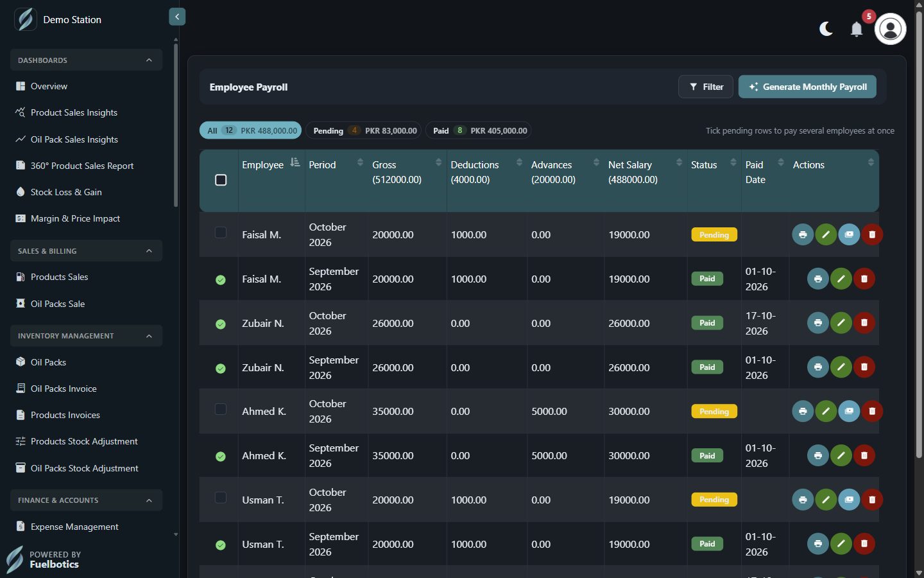Pay Ahmed K. October 2026 salary
The image size is (924, 578).
coord(849,411)
